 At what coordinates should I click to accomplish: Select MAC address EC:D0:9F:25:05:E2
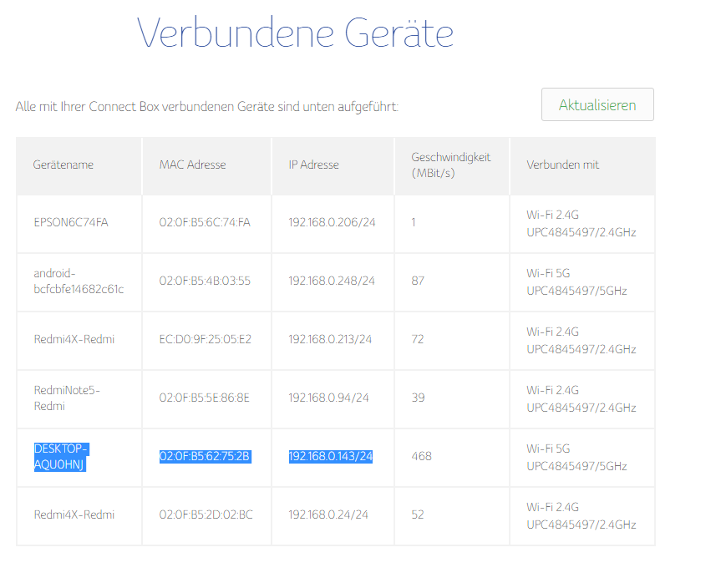click(205, 339)
